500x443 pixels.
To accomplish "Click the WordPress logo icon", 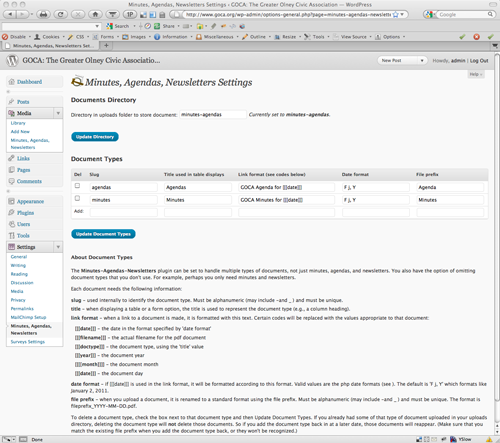I will coord(12,60).
